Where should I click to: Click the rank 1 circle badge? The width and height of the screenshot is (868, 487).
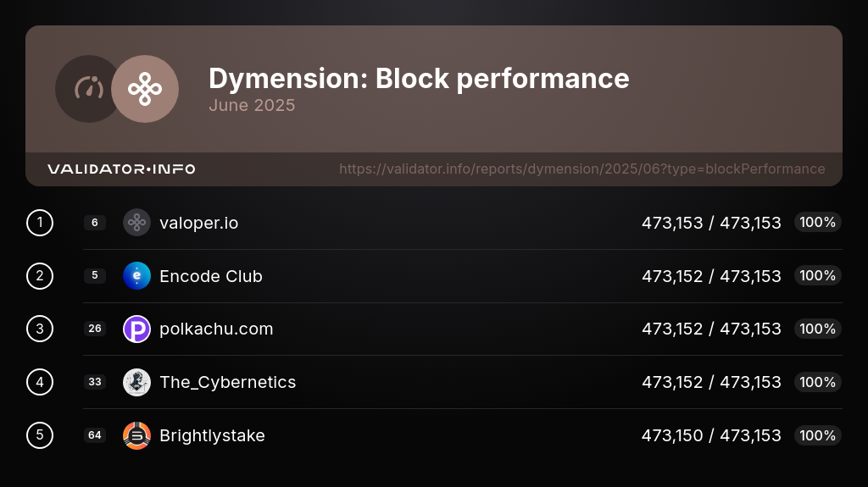point(40,223)
